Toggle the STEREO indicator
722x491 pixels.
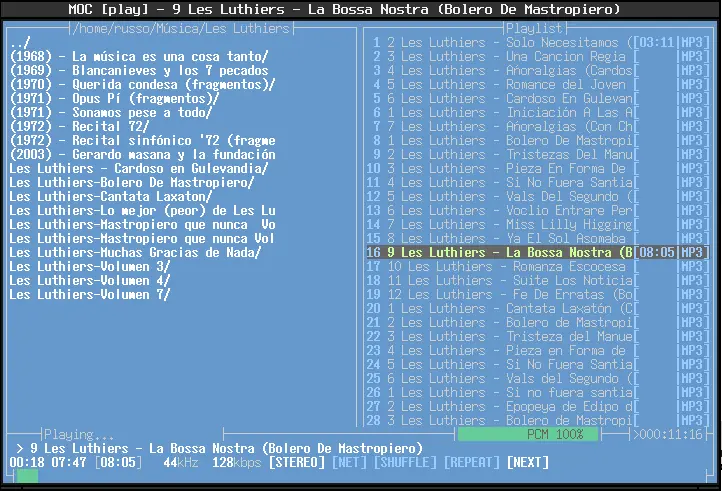297,462
